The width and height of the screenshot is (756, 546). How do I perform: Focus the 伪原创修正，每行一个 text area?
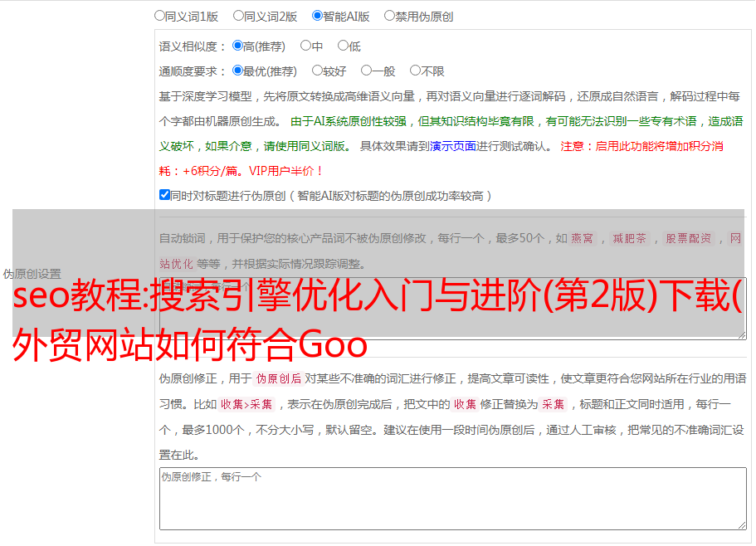coord(453,499)
